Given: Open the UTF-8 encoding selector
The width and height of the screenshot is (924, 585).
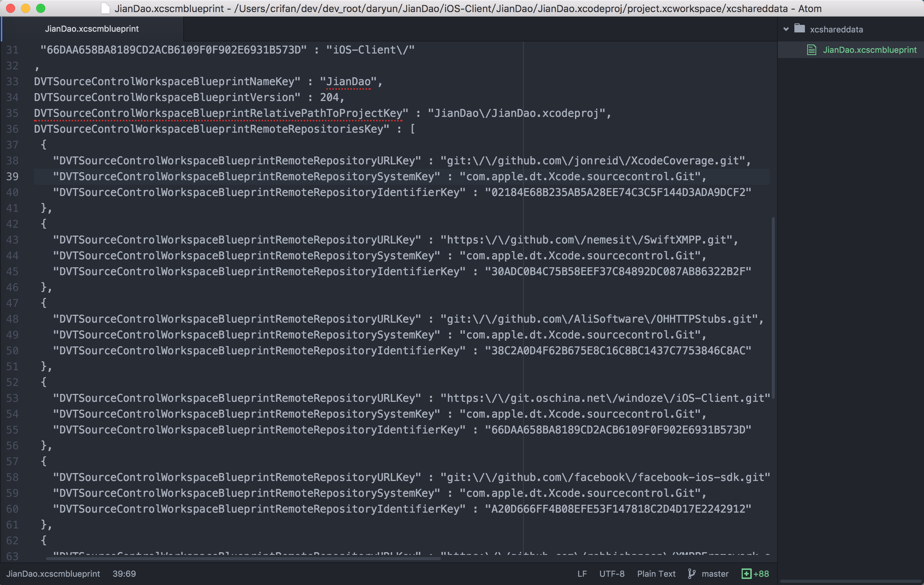Looking at the screenshot, I should (612, 573).
